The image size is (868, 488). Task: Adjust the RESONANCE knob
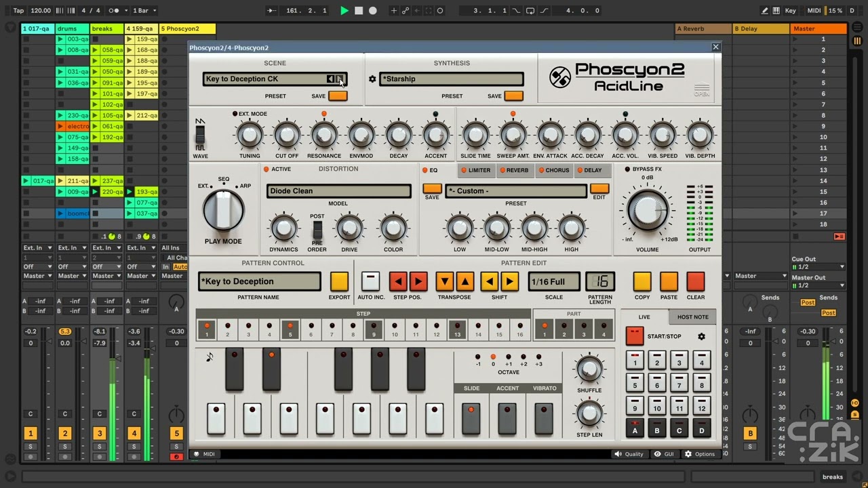324,136
